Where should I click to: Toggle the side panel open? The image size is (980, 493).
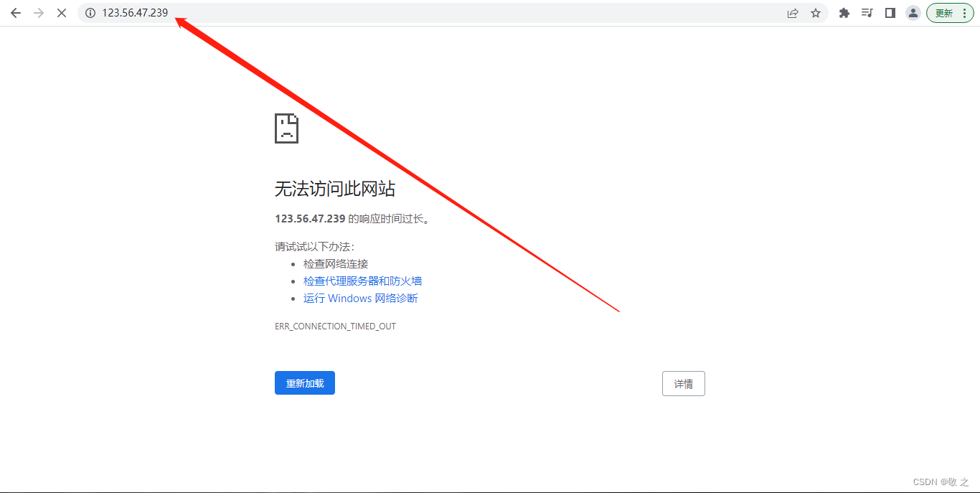[x=890, y=12]
